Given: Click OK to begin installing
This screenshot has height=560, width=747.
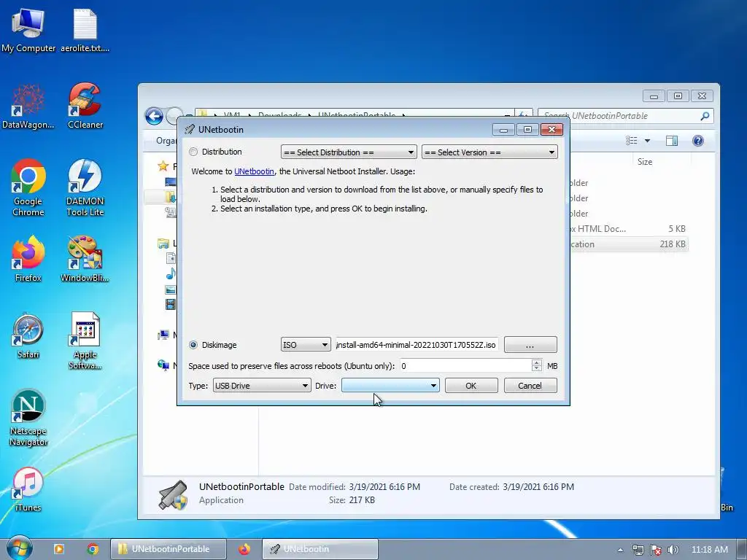Looking at the screenshot, I should pyautogui.click(x=471, y=386).
